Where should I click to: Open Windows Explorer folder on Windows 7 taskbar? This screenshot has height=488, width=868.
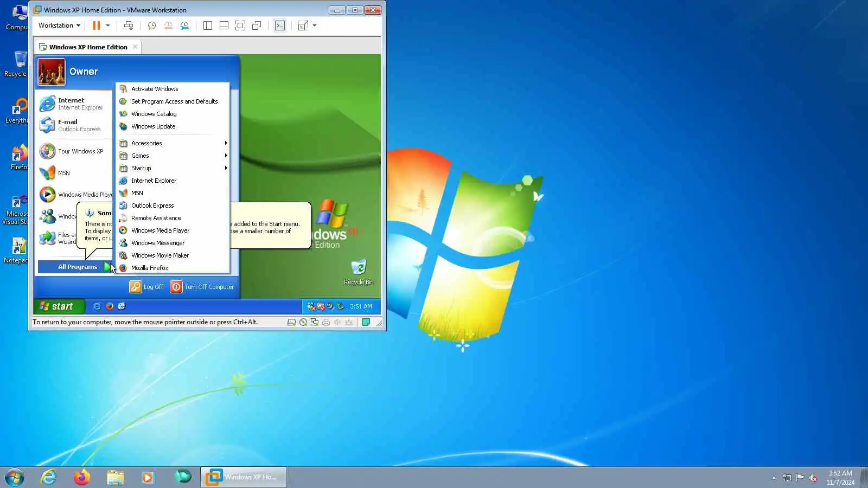point(115,477)
